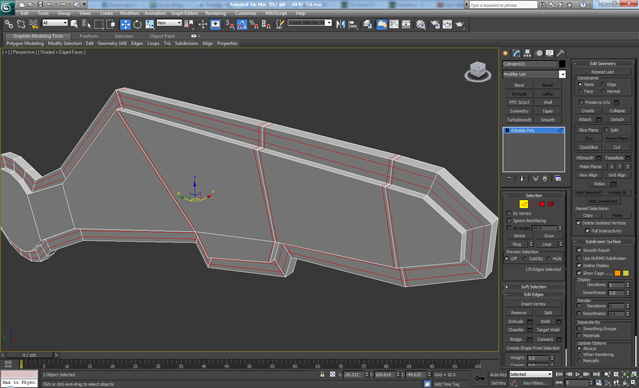Image resolution: width=639 pixels, height=388 pixels.
Task: Toggle Smooth Result checkbox
Action: (579, 250)
